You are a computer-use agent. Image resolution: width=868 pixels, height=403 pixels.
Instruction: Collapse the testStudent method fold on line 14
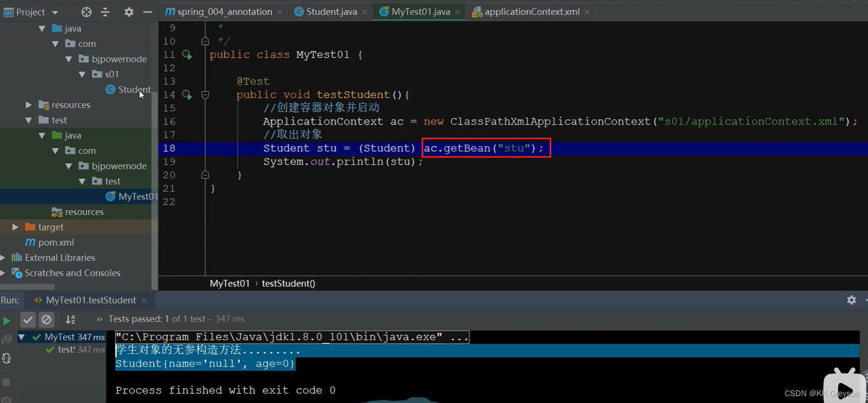pos(205,95)
